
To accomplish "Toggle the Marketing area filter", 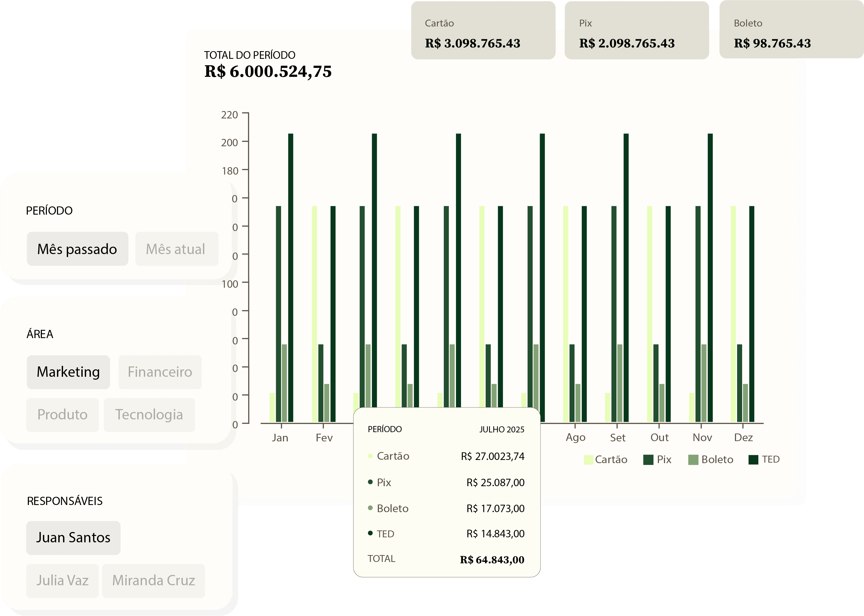I will (x=68, y=372).
